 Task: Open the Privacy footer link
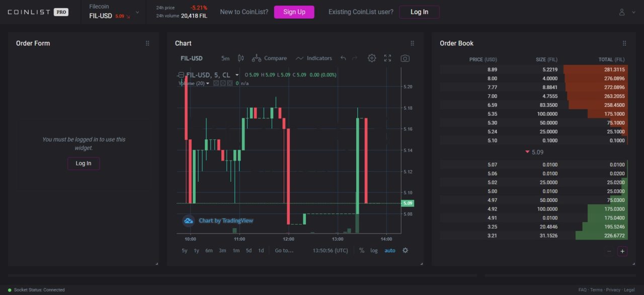click(x=613, y=290)
